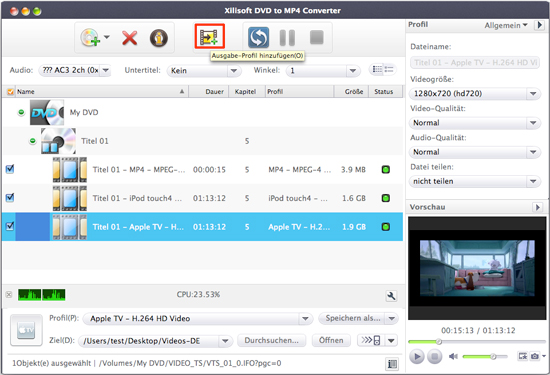Click Ausgabe-Profil hinzufügen filmstrip icon
The height and width of the screenshot is (375, 550).
click(x=209, y=36)
